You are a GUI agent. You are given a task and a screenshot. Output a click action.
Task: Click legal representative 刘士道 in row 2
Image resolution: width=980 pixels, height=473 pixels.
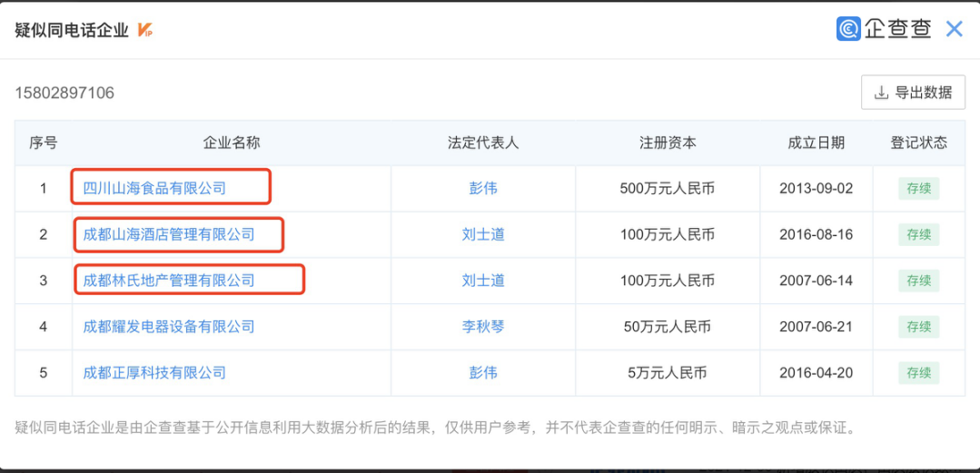coord(483,234)
